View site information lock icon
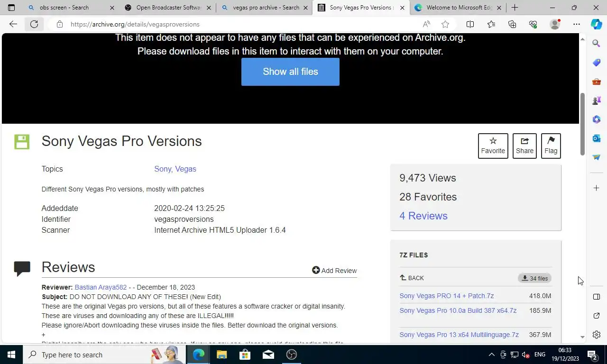The height and width of the screenshot is (364, 607). (59, 24)
